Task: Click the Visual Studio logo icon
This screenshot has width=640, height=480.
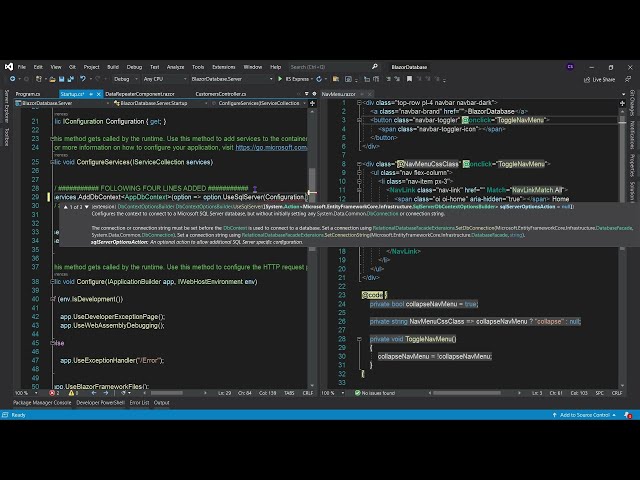Action: (x=9, y=67)
